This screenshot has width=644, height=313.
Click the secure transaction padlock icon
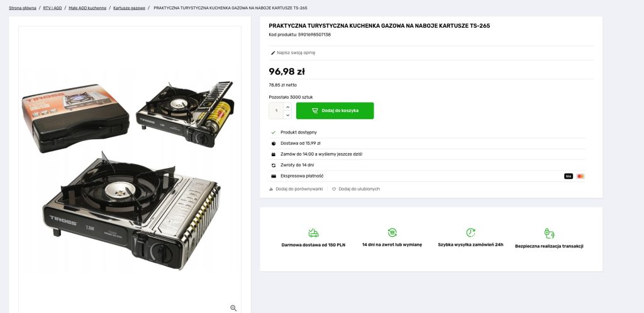click(x=549, y=233)
